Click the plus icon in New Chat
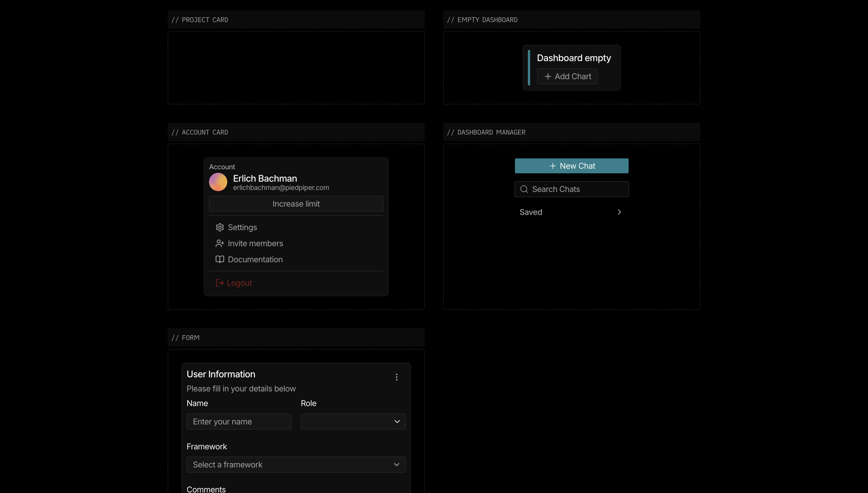Viewport: 868px width, 493px height. pyautogui.click(x=553, y=166)
